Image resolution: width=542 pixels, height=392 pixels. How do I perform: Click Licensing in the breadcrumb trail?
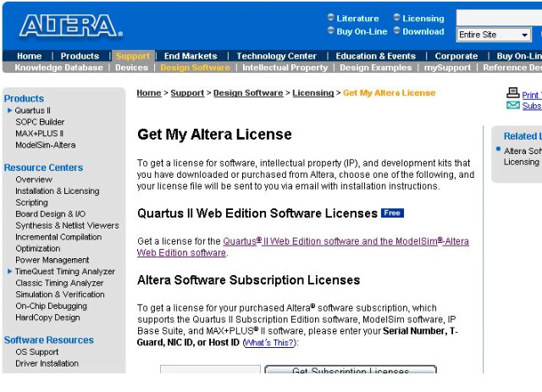(313, 93)
